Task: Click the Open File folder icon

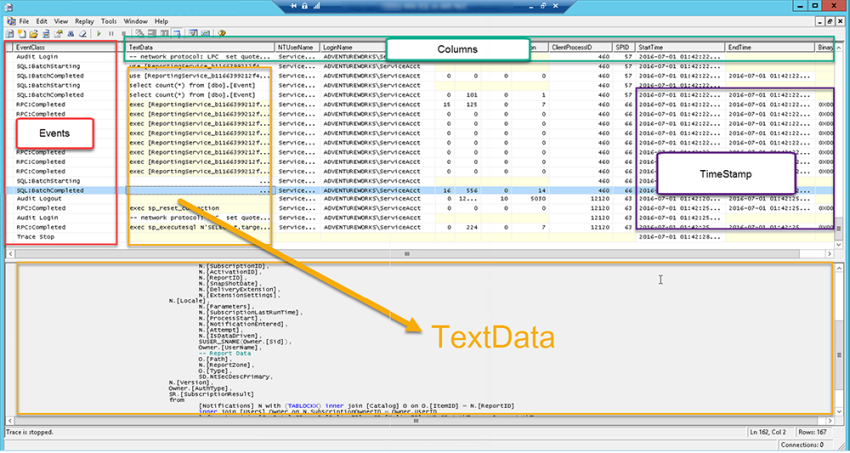Action: [x=34, y=34]
